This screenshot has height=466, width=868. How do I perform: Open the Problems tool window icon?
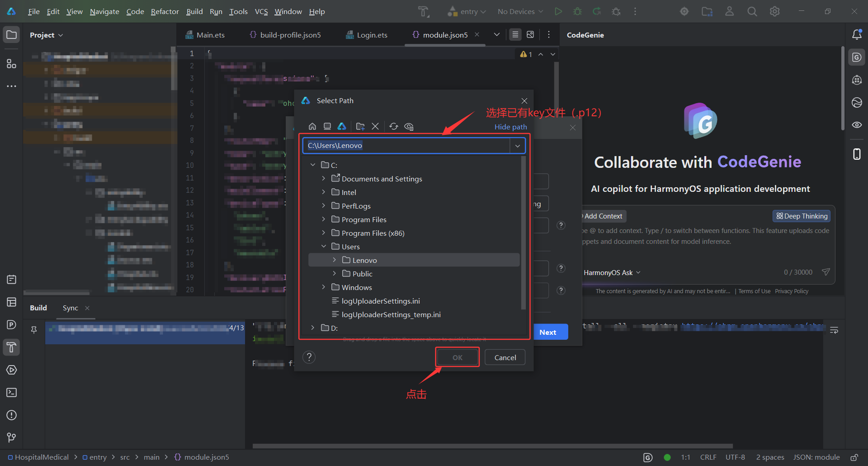[11, 415]
